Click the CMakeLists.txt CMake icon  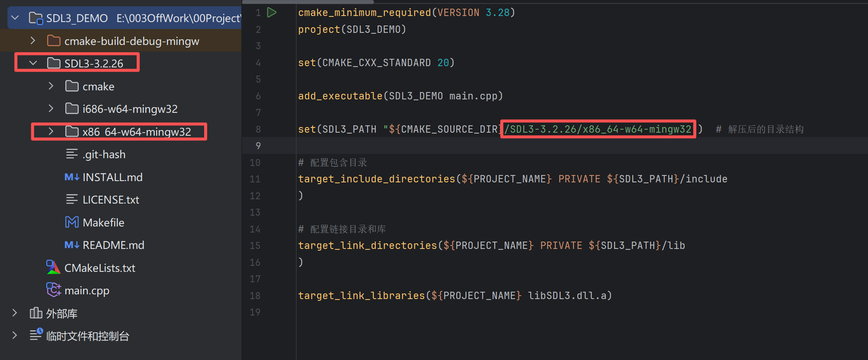point(53,267)
